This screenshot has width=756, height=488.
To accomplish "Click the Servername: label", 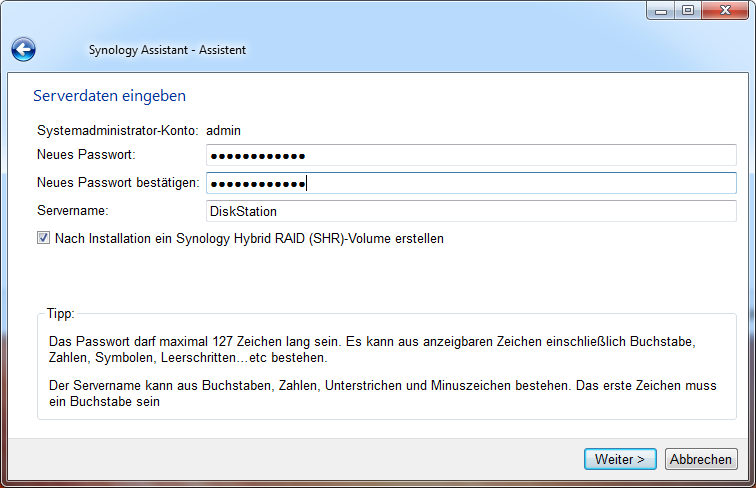I will (73, 211).
